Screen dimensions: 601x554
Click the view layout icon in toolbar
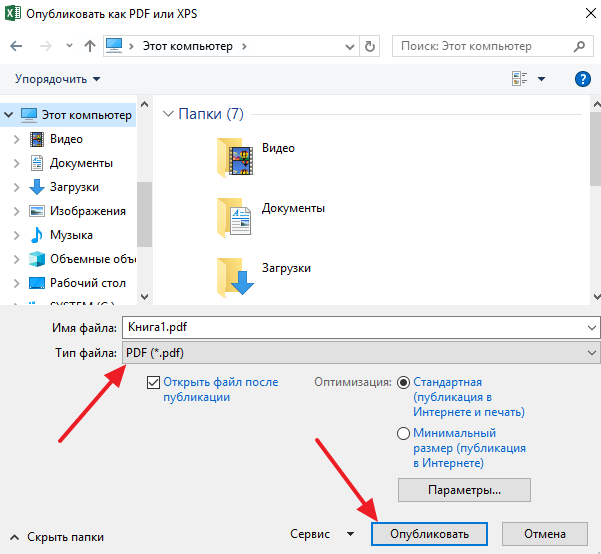[520, 79]
